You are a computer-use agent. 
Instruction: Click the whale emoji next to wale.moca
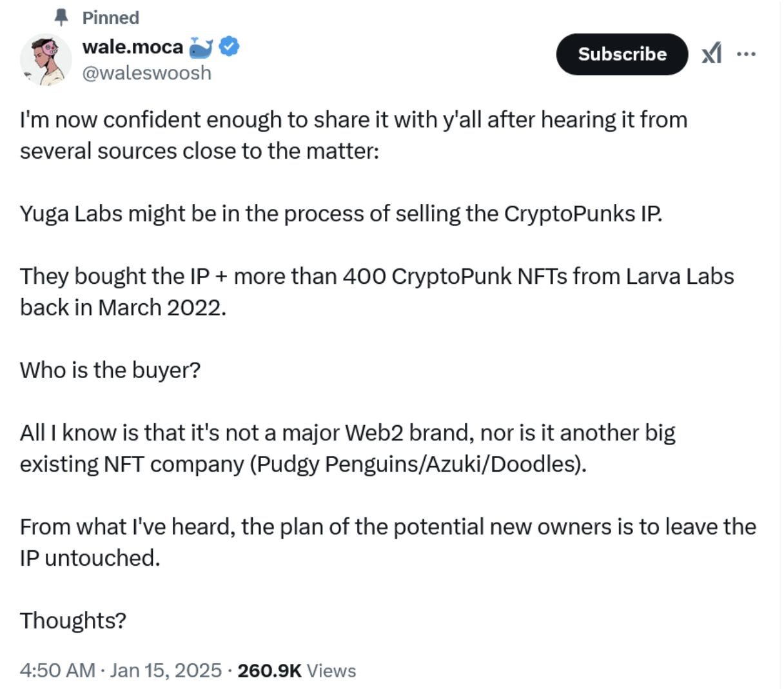[201, 47]
